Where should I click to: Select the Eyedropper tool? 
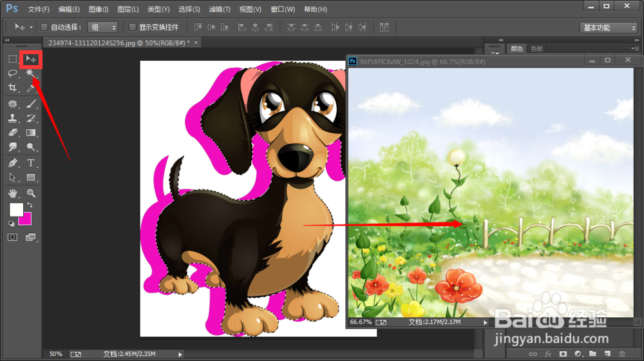coord(31,88)
